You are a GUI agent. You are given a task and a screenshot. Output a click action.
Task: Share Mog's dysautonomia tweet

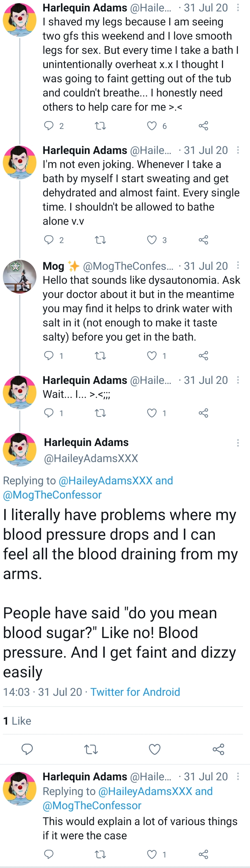pos(203,355)
